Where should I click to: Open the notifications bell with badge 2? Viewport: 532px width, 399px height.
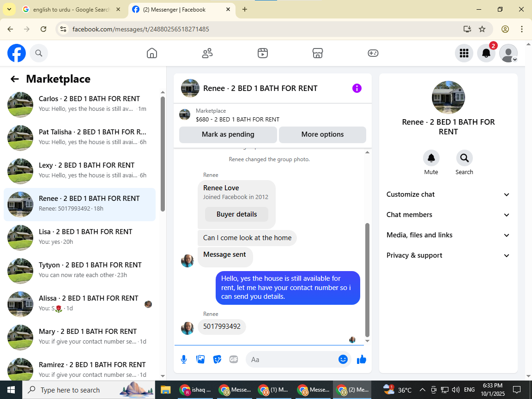(486, 53)
